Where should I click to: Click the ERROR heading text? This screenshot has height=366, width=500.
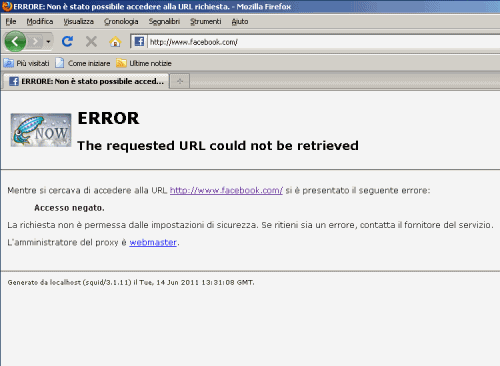(x=108, y=118)
